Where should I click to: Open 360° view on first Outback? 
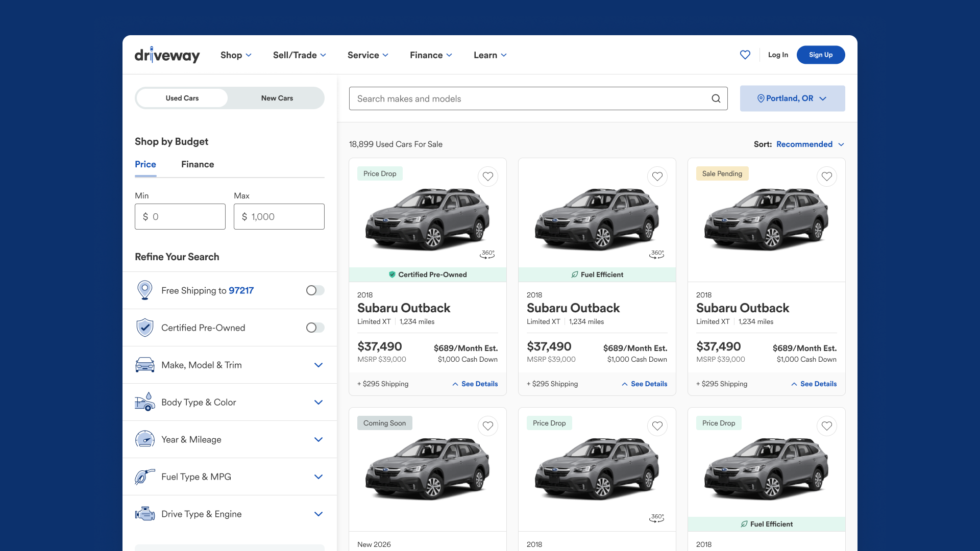coord(487,254)
